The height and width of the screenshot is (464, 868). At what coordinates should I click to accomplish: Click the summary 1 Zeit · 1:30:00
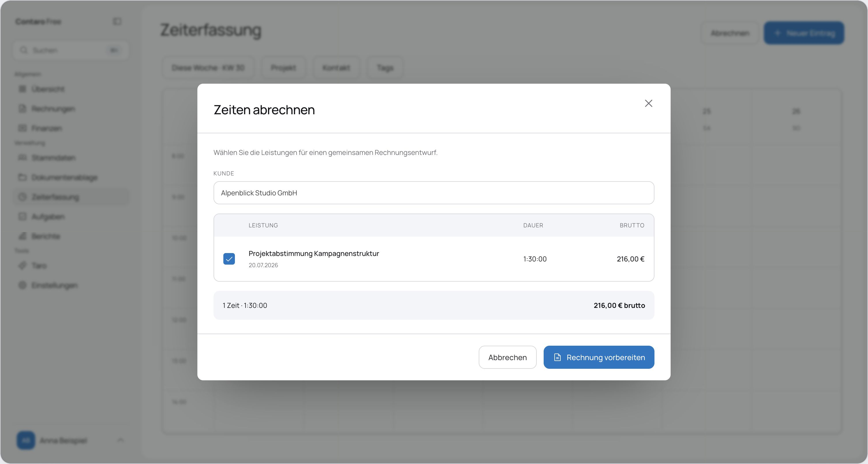point(245,305)
